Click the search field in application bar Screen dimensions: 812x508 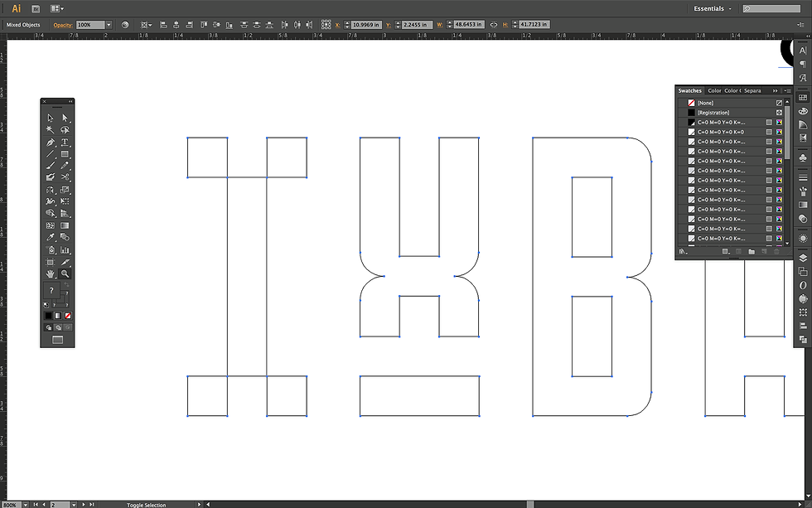tap(771, 9)
